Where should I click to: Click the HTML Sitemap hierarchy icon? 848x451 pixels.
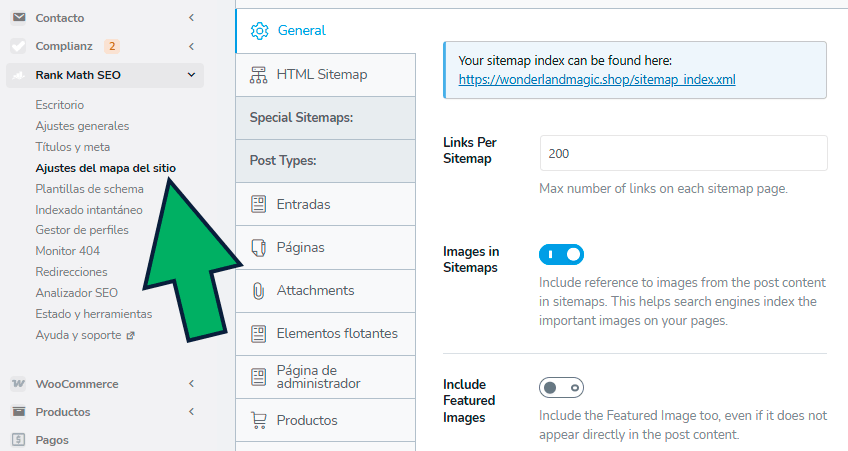pyautogui.click(x=258, y=75)
